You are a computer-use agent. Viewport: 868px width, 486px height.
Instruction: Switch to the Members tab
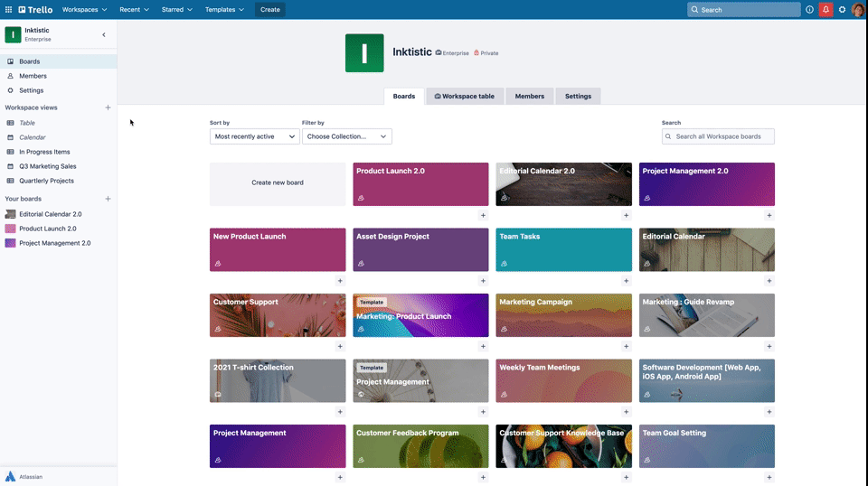tap(529, 96)
